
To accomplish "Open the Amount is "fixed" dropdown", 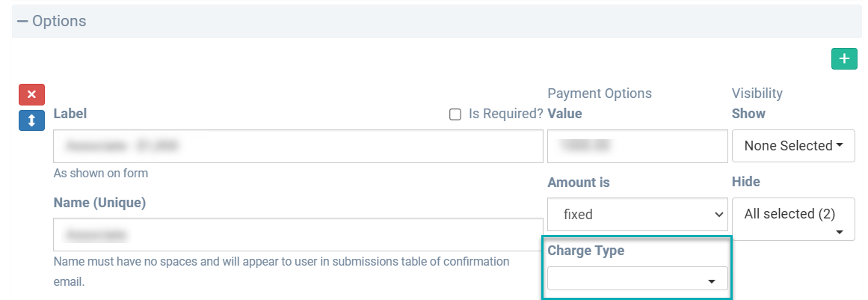I will (x=637, y=214).
